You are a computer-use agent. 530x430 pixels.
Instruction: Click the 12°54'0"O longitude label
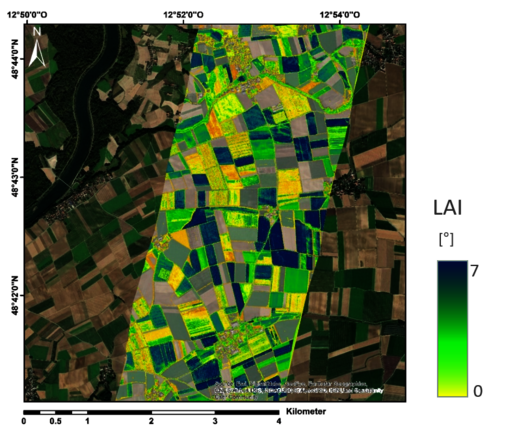(340, 15)
